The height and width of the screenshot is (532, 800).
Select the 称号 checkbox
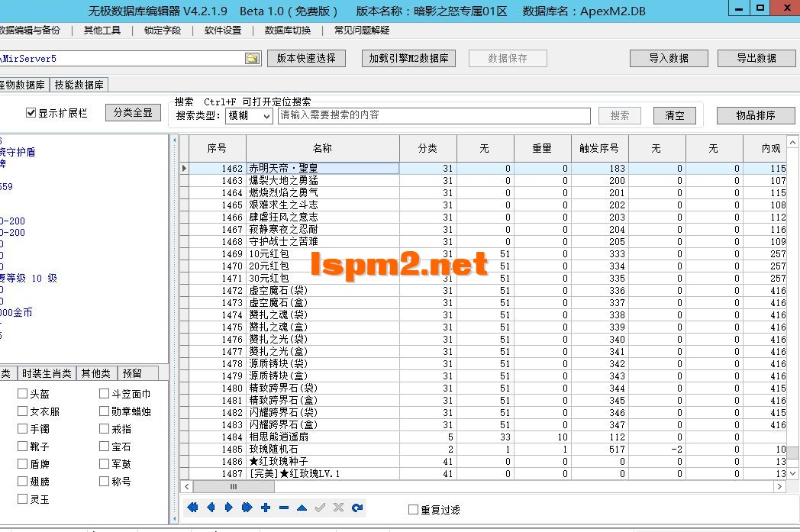pyautogui.click(x=104, y=481)
